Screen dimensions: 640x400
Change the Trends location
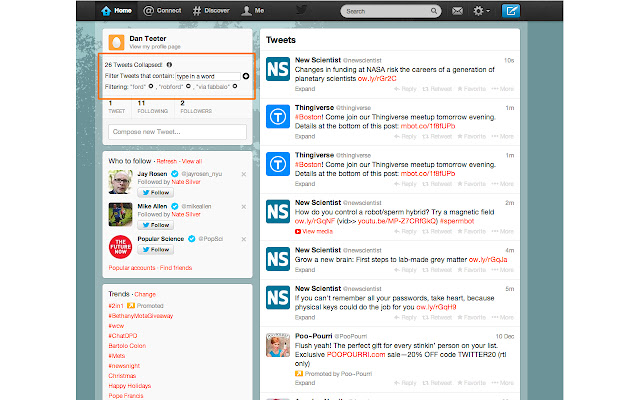(145, 294)
